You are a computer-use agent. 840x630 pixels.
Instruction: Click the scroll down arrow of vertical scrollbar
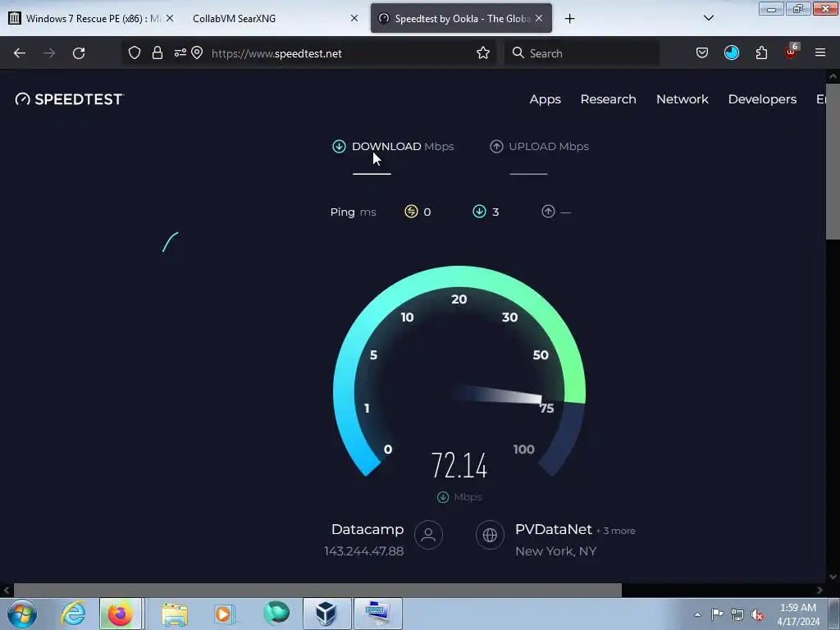click(833, 577)
